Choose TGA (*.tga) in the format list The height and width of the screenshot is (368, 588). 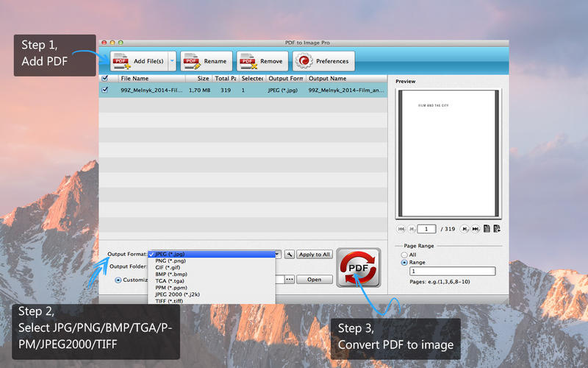click(x=212, y=281)
